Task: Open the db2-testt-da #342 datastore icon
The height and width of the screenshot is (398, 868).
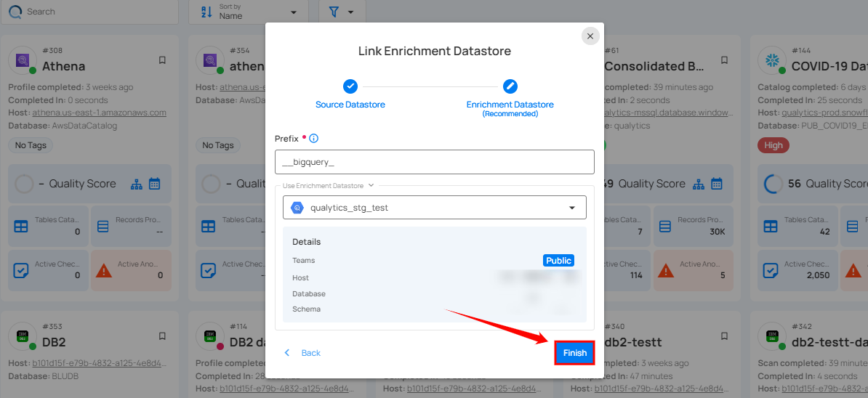Action: [x=772, y=337]
